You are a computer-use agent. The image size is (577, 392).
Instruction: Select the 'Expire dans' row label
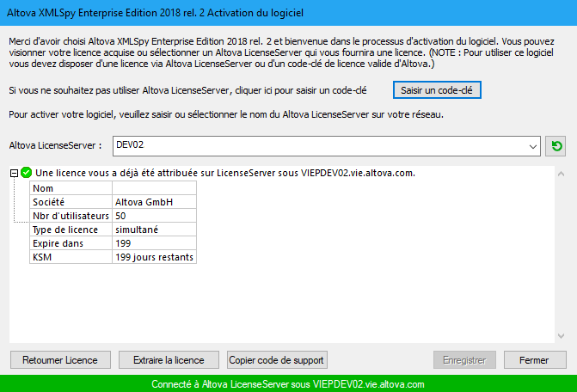click(71, 243)
